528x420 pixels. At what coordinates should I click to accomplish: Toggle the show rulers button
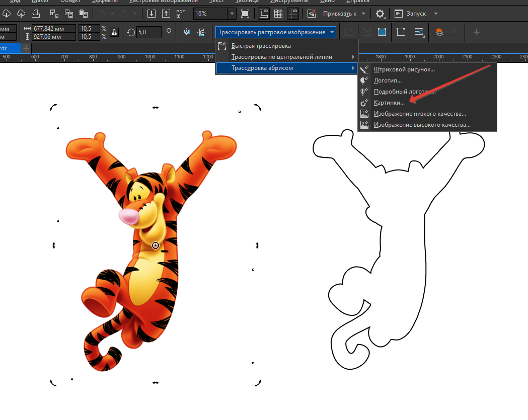[263, 14]
